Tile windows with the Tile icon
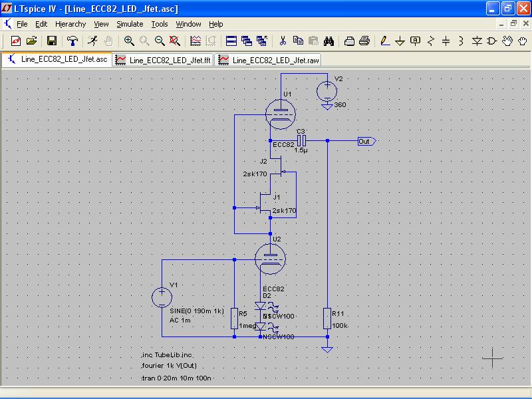Screen dimensions: 532x399 231,41
